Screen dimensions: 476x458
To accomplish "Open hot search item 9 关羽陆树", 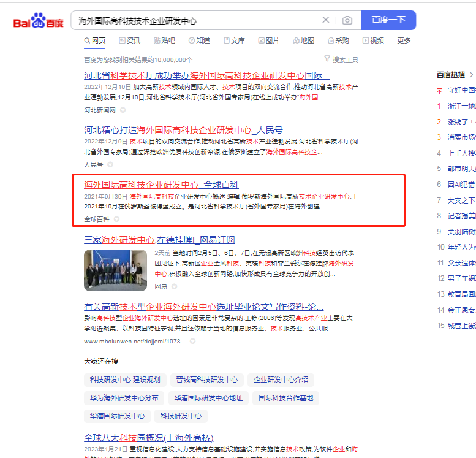I will click(461, 232).
